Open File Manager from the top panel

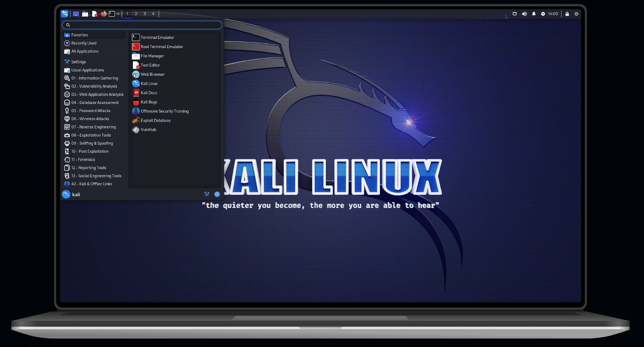coord(85,14)
